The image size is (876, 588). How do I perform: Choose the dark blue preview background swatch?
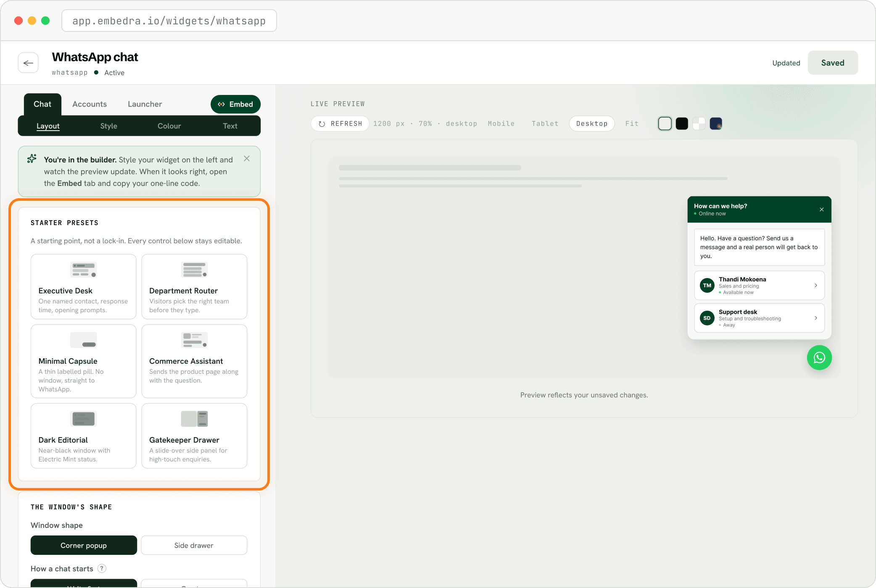(716, 123)
